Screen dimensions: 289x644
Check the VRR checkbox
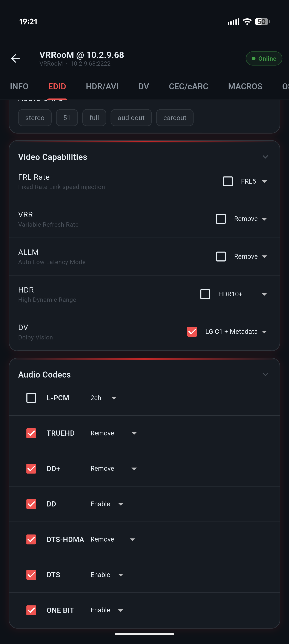coord(221,219)
